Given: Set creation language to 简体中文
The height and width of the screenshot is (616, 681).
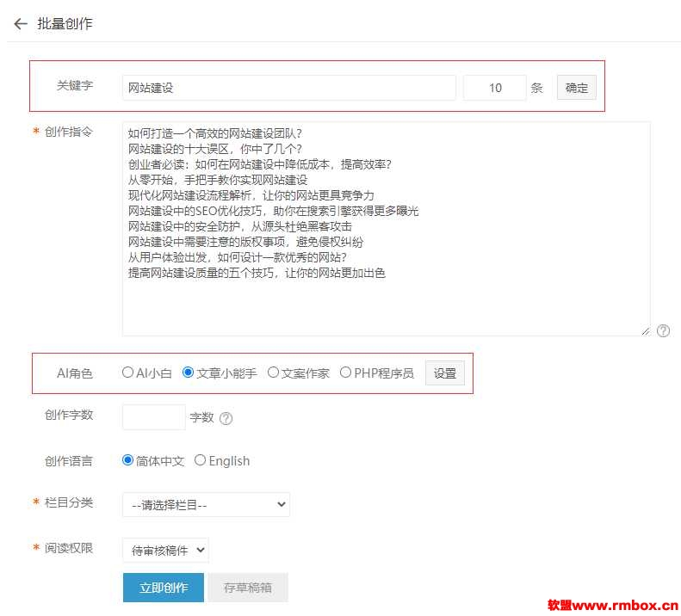Looking at the screenshot, I should (127, 460).
